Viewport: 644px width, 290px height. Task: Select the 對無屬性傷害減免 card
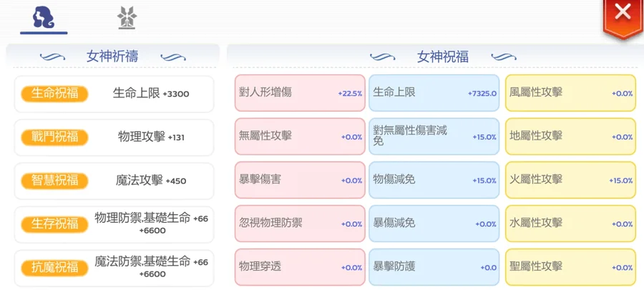(434, 137)
